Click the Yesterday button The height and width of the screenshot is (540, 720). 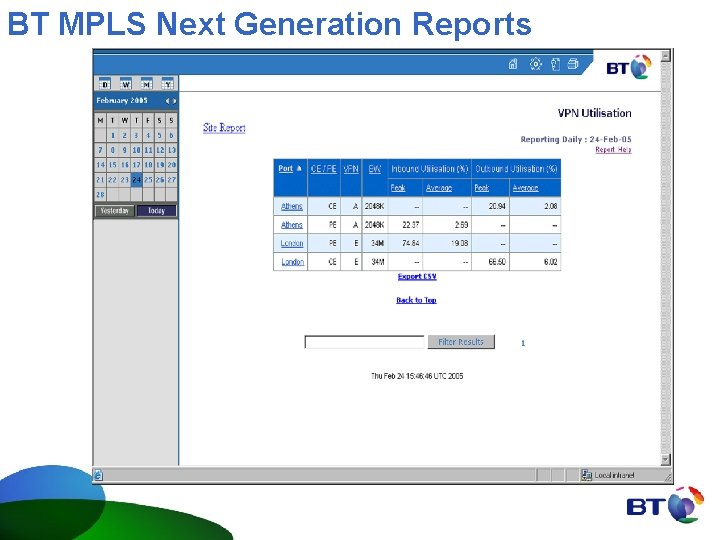pyautogui.click(x=114, y=211)
